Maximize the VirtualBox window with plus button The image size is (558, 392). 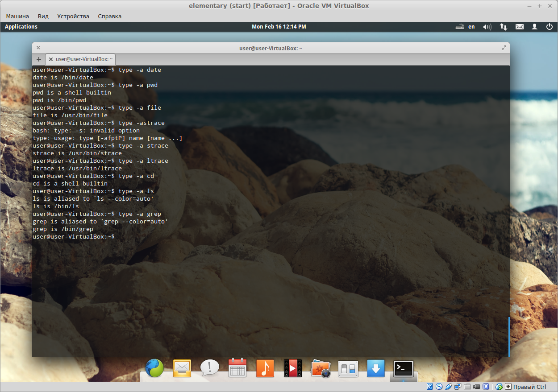539,6
